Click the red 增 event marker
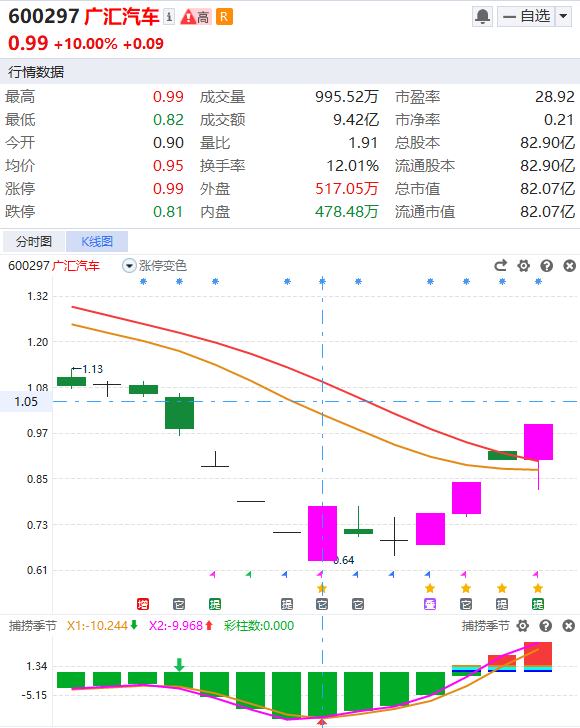Viewport: 580px width, 728px height. point(143,604)
